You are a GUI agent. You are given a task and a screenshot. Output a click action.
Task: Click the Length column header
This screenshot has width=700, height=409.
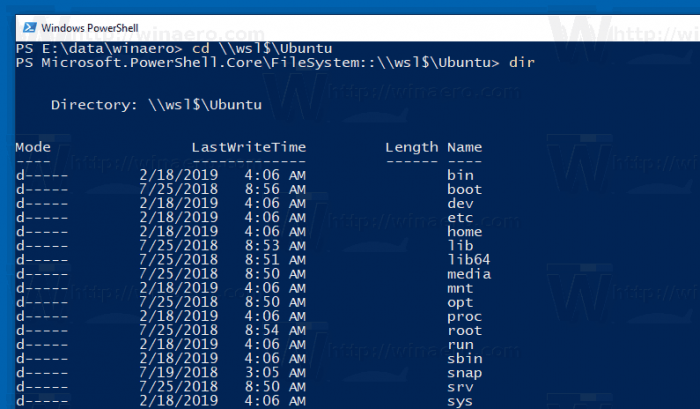pyautogui.click(x=412, y=148)
